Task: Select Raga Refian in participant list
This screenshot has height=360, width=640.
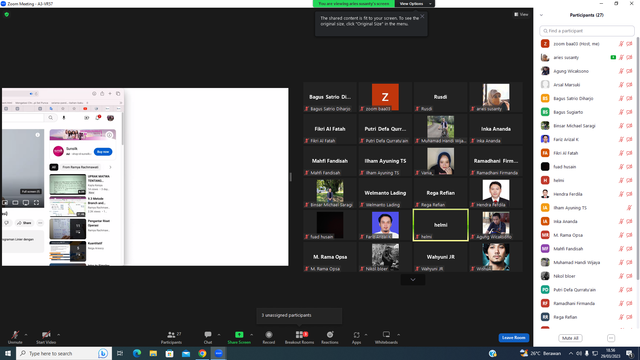Action: tap(587, 317)
